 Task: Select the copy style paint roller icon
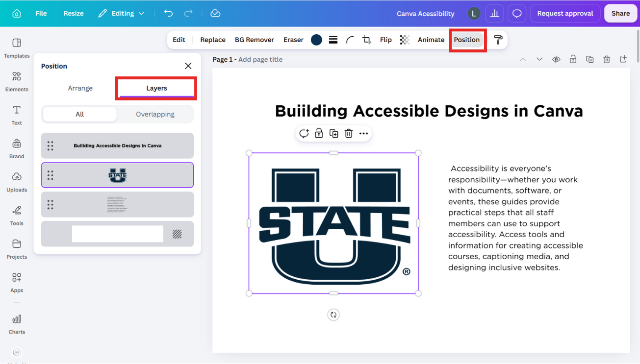point(498,40)
